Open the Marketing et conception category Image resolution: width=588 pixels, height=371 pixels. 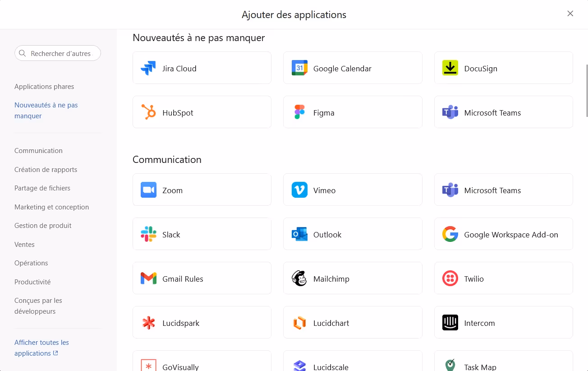(x=51, y=207)
